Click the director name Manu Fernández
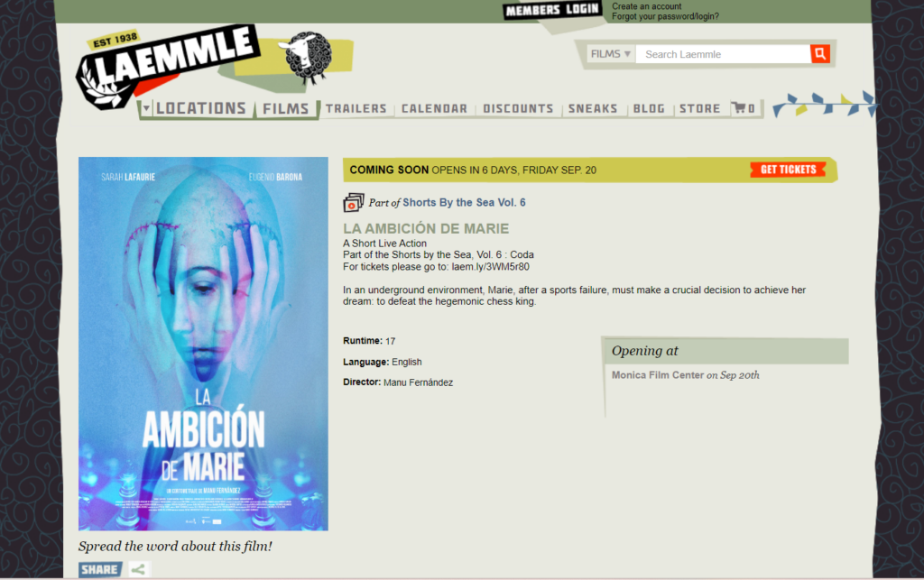Image resolution: width=924 pixels, height=580 pixels. [x=419, y=382]
